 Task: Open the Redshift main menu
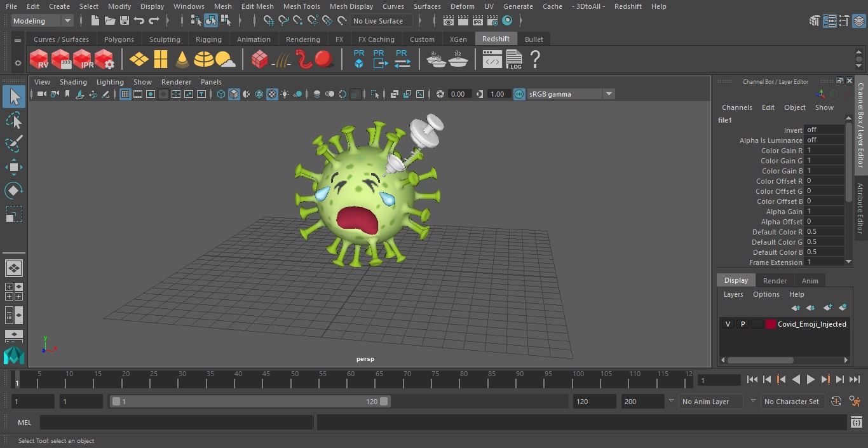click(628, 6)
